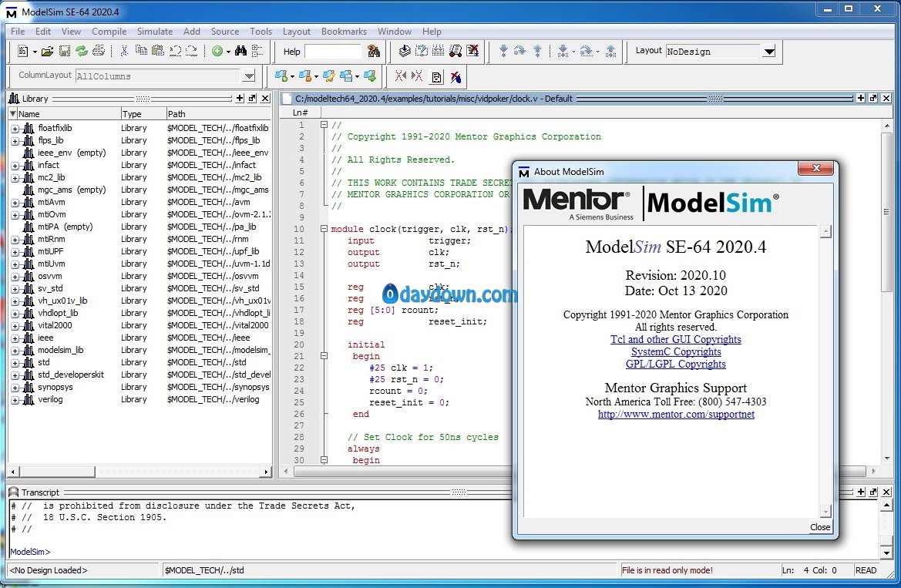This screenshot has height=588, width=901.
Task: Click the Save floppy disk icon
Action: coord(65,51)
